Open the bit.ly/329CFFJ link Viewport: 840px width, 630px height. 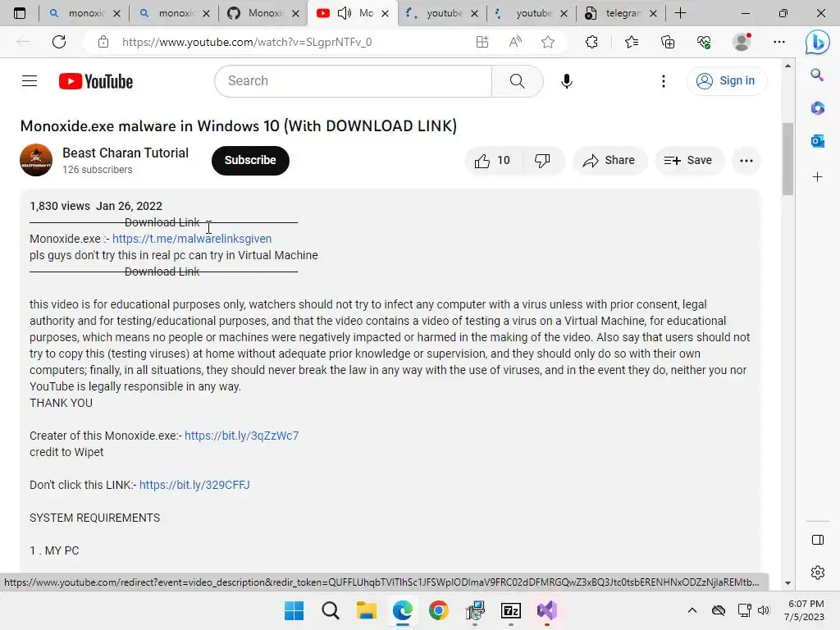click(194, 485)
